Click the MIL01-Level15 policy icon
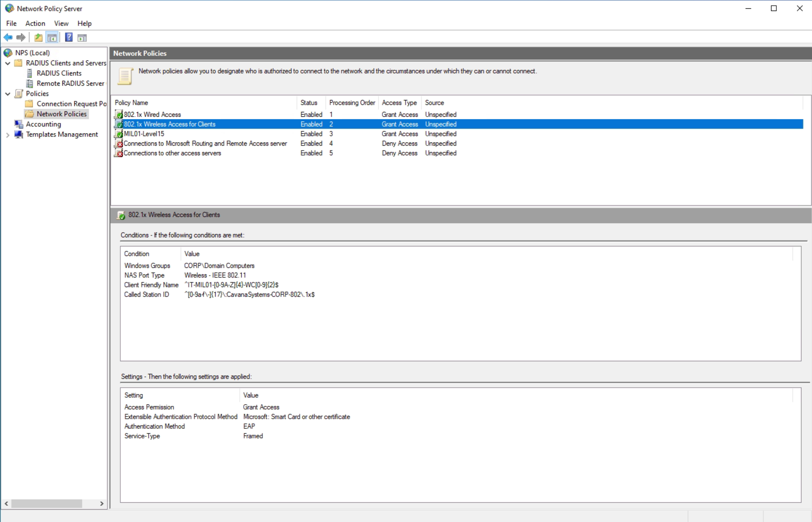This screenshot has height=522, width=812. [x=119, y=134]
